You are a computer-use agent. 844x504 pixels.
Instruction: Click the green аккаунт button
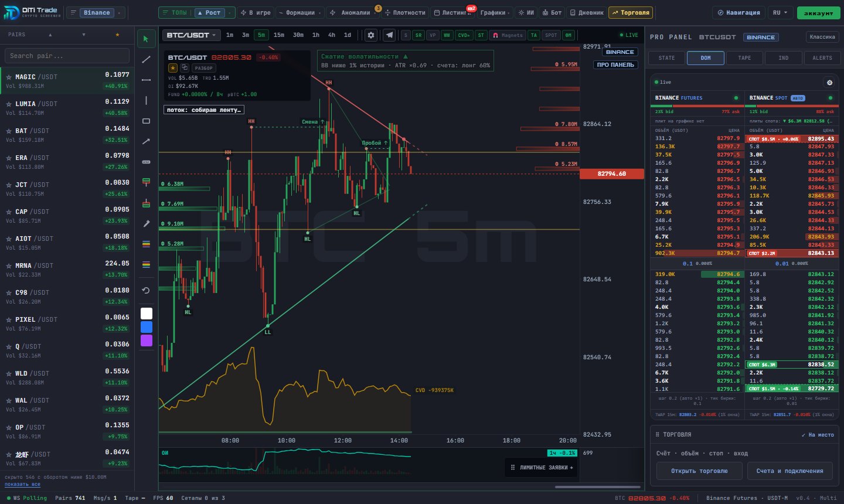pos(818,12)
